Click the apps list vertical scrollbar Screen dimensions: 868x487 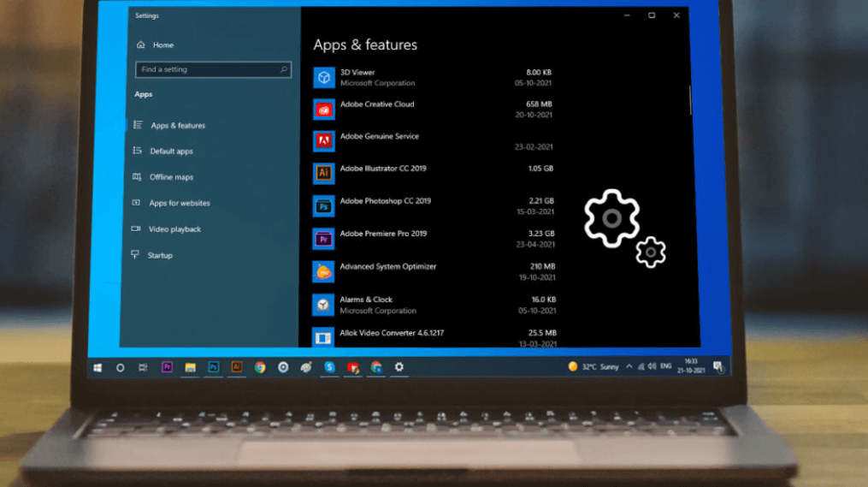pos(690,100)
